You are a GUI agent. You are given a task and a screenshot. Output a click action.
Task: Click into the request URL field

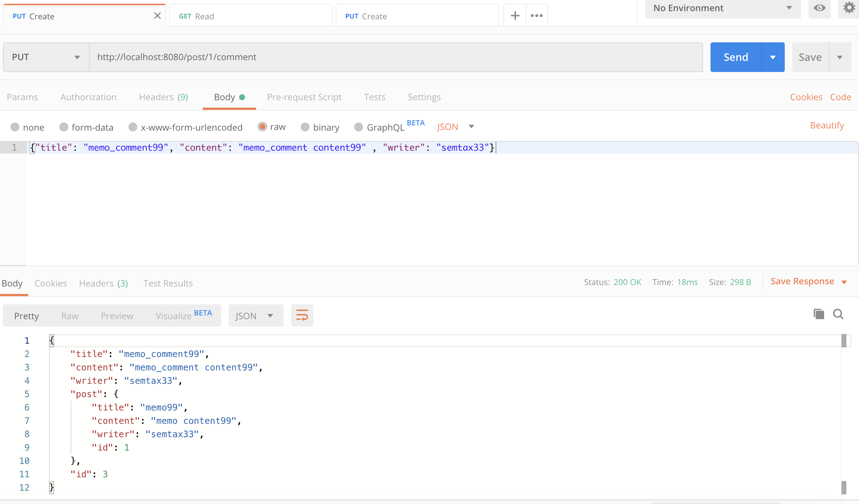pos(396,57)
